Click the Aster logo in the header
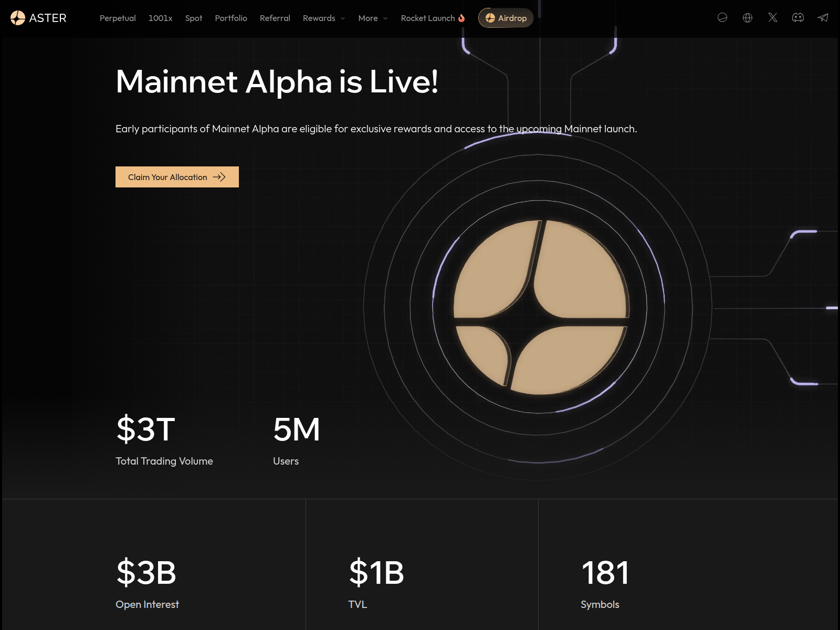The width and height of the screenshot is (840, 630). click(38, 18)
